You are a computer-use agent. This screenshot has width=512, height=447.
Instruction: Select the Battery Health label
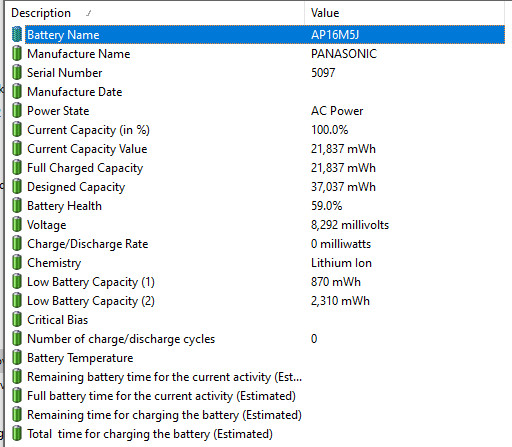click(x=64, y=206)
